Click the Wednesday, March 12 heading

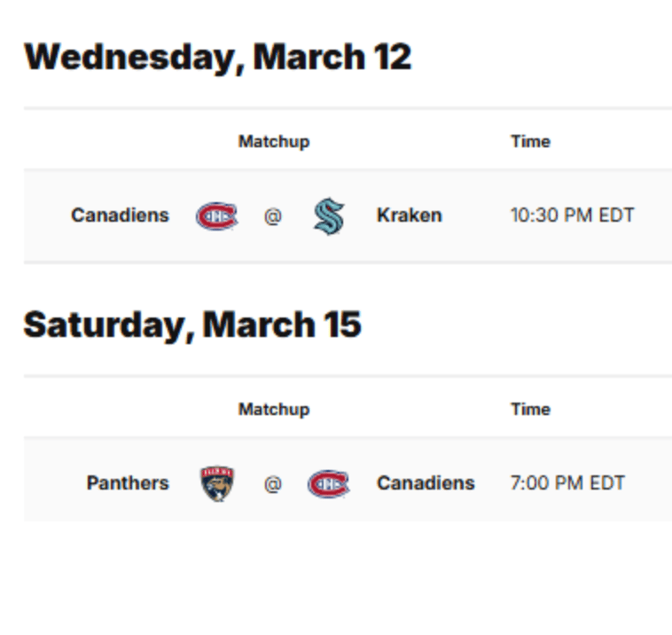(218, 58)
